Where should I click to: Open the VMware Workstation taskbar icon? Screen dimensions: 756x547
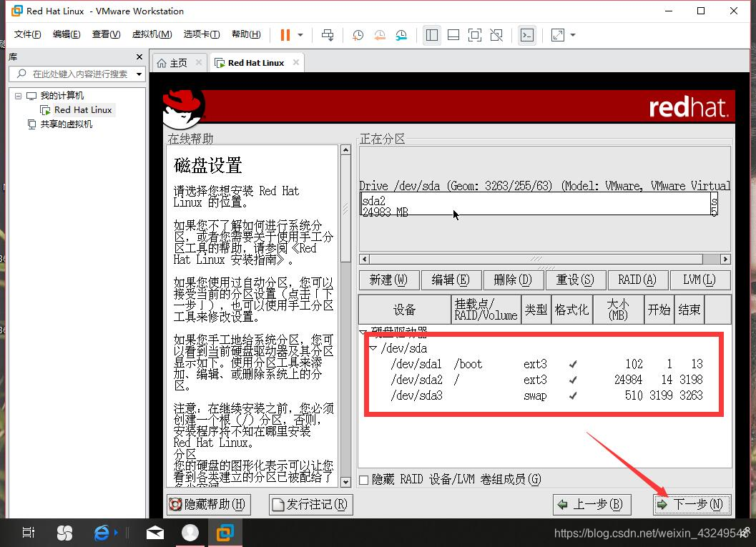coord(225,533)
